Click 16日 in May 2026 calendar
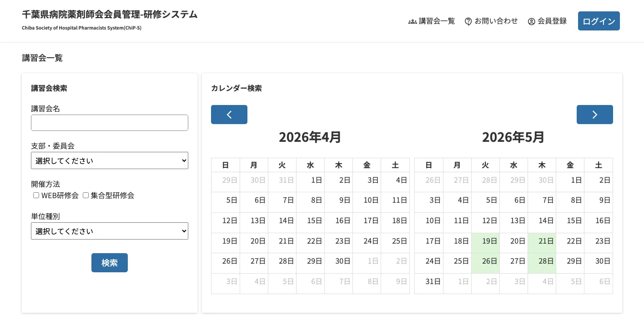This screenshot has width=644, height=320. (x=599, y=223)
